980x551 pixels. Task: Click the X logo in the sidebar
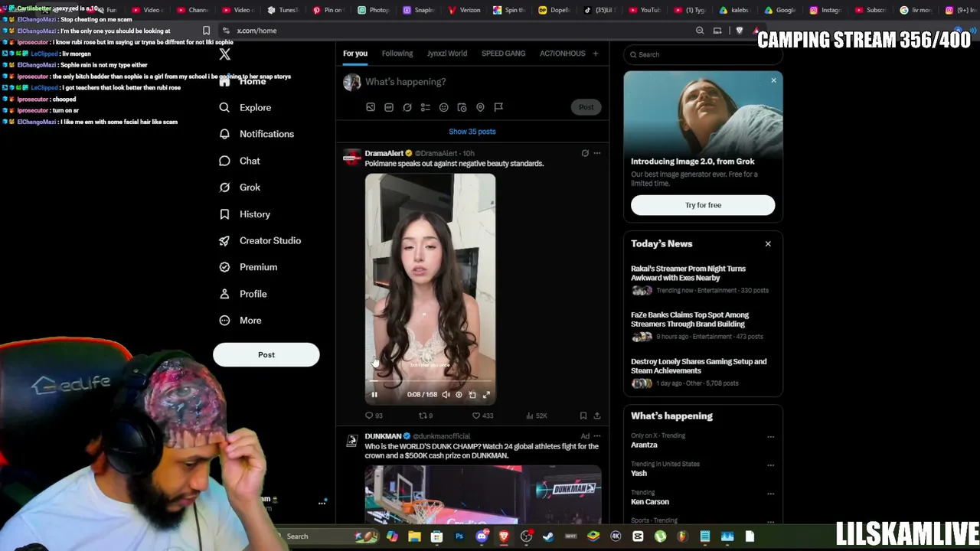pos(224,54)
